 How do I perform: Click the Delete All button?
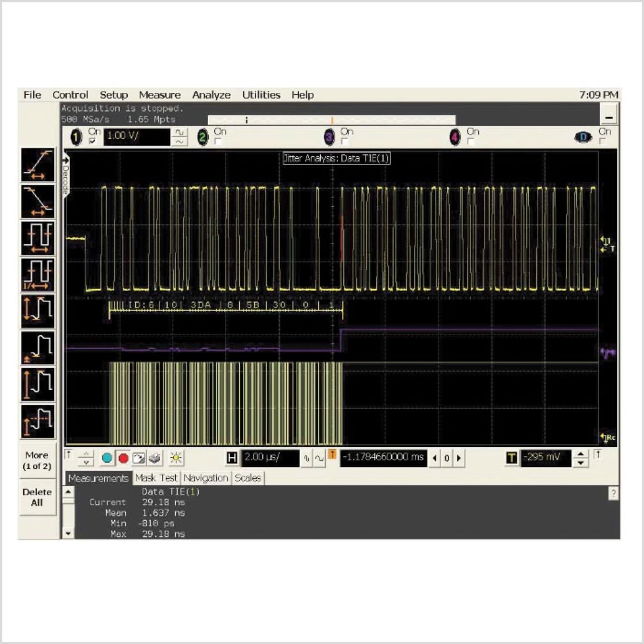click(37, 497)
